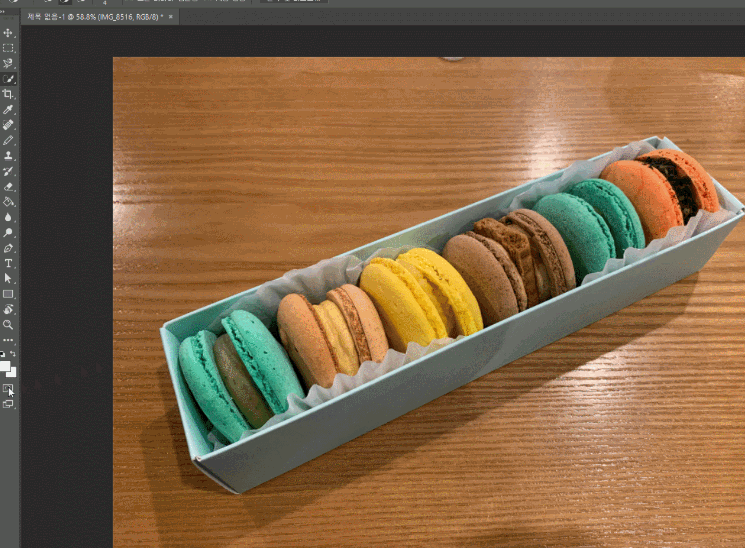Select the Zoom tool

pyautogui.click(x=8, y=325)
